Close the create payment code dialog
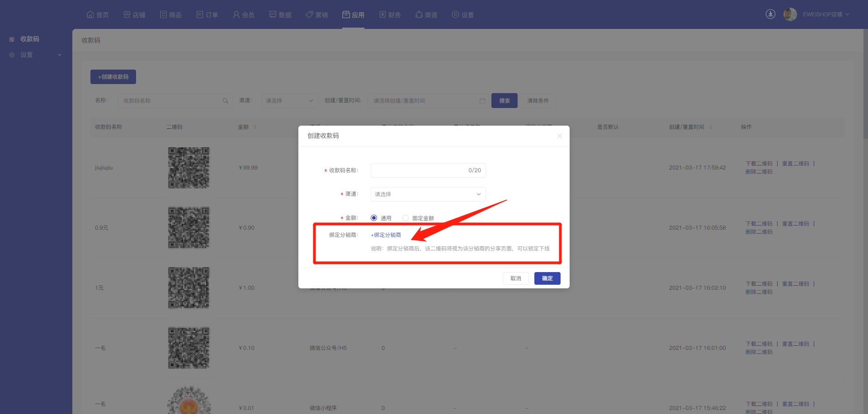Viewport: 868px width, 414px height. tap(559, 136)
